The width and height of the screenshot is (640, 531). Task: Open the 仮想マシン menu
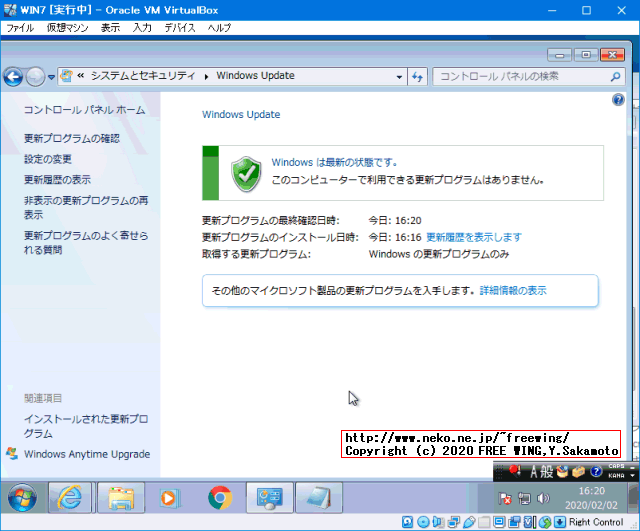click(67, 28)
